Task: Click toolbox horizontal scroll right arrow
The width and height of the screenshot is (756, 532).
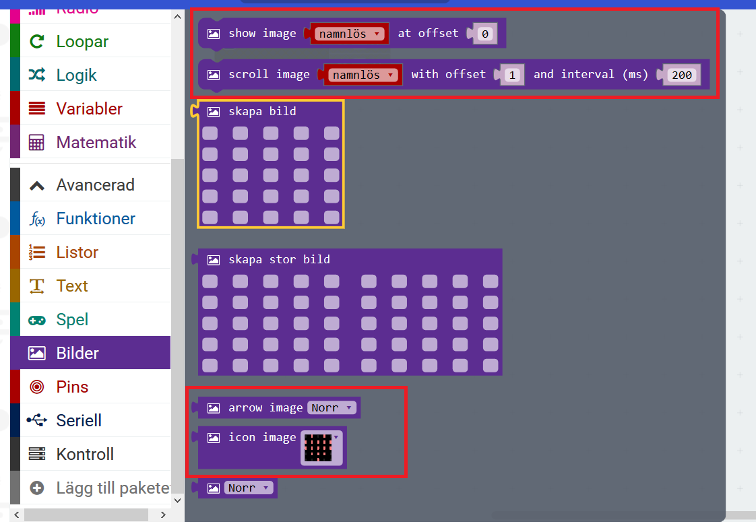Action: click(x=163, y=514)
